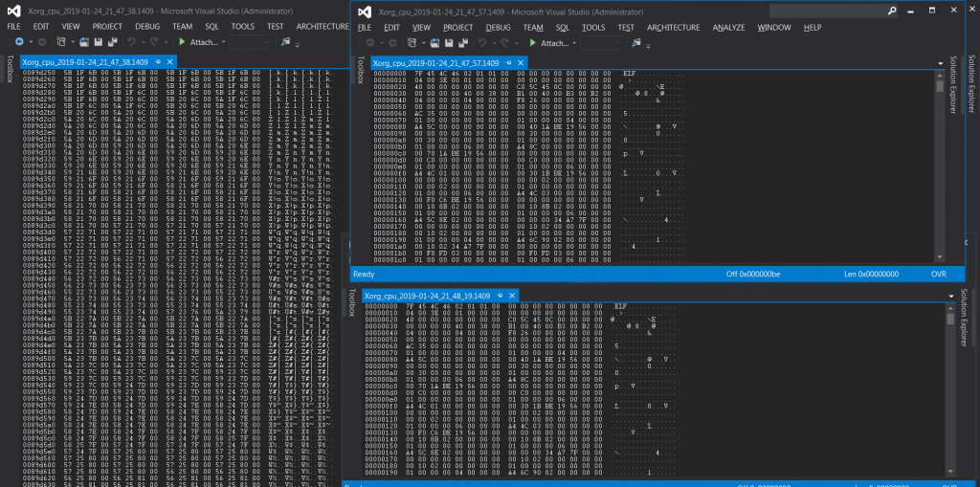This screenshot has width=980, height=487.
Task: Click Undo icon in left window toolbar
Action: [131, 42]
